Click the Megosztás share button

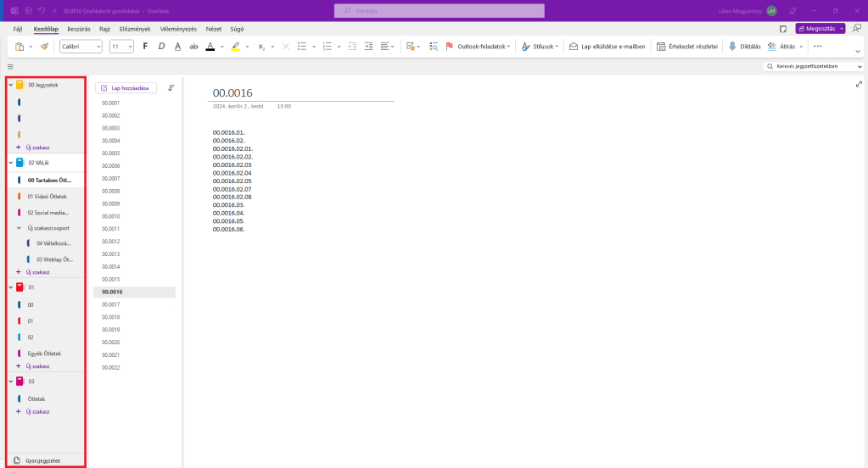tap(820, 28)
